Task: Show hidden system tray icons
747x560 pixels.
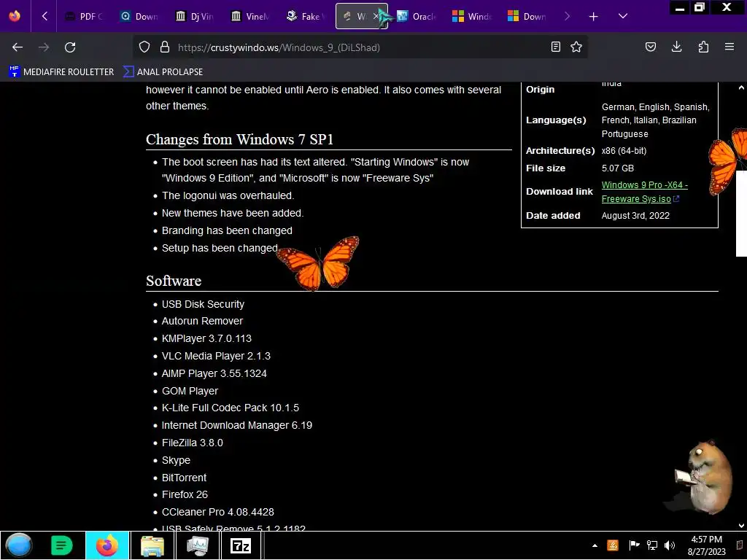Action: [x=595, y=545]
